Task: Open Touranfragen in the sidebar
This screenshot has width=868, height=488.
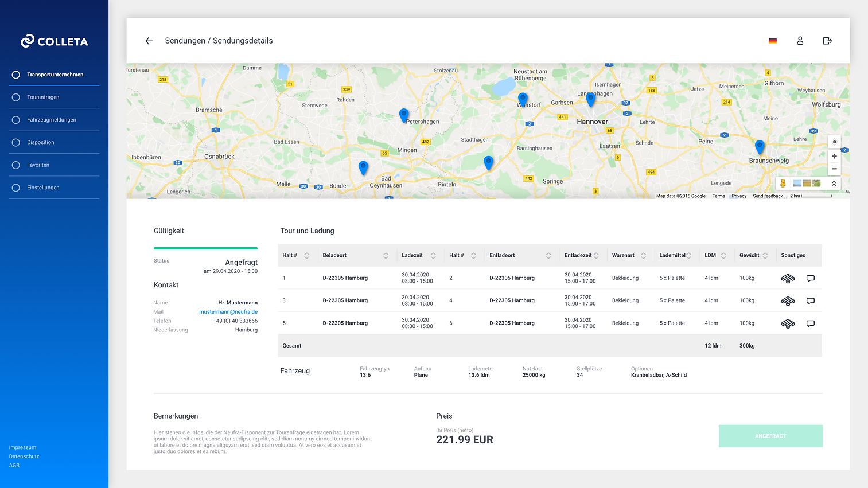Action: coord(55,97)
